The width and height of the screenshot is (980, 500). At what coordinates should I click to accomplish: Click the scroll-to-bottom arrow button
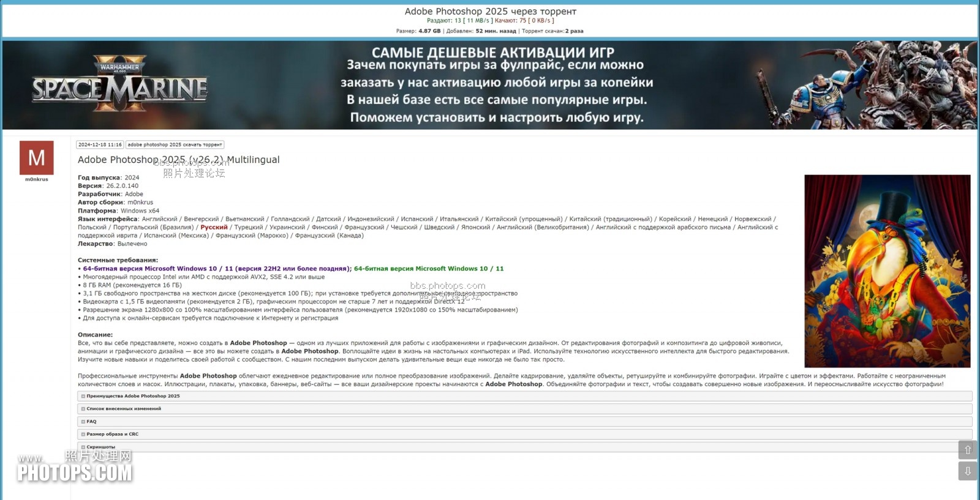[x=968, y=471]
